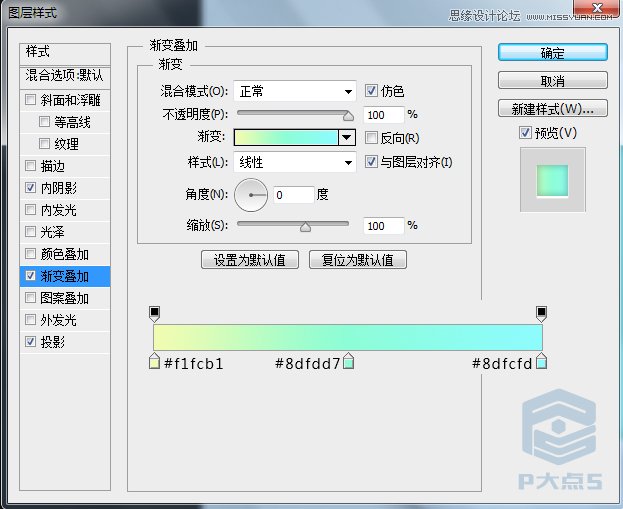Click gradient preview bar to edit
Screen dimensions: 623x509
point(286,137)
